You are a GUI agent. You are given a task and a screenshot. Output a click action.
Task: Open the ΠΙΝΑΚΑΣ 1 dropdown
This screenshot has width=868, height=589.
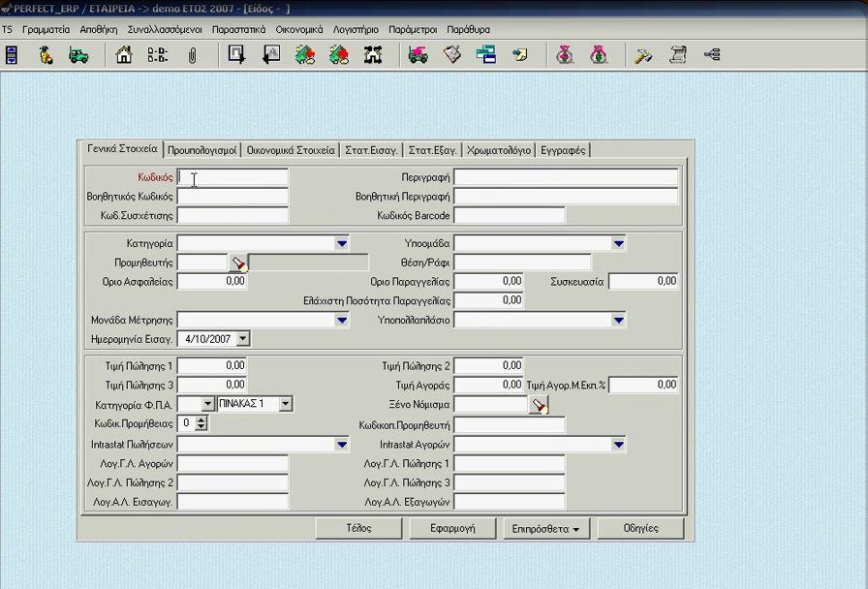point(285,404)
